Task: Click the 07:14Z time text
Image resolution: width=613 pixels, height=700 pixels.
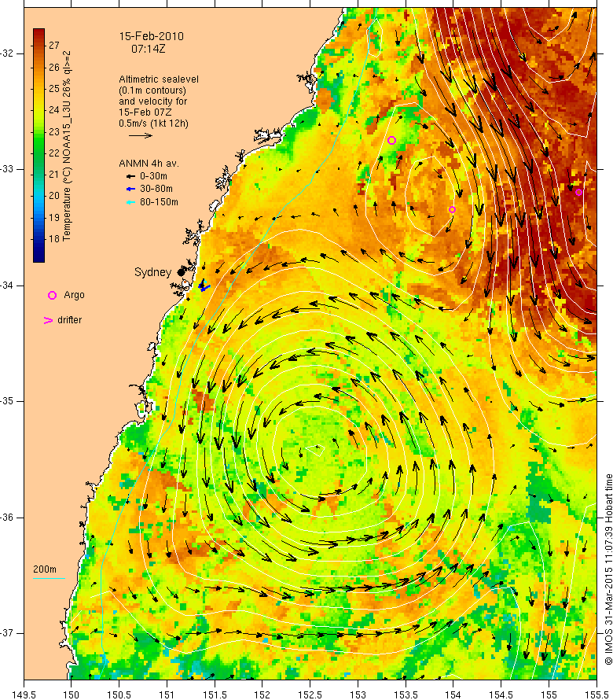Action: 148,49
